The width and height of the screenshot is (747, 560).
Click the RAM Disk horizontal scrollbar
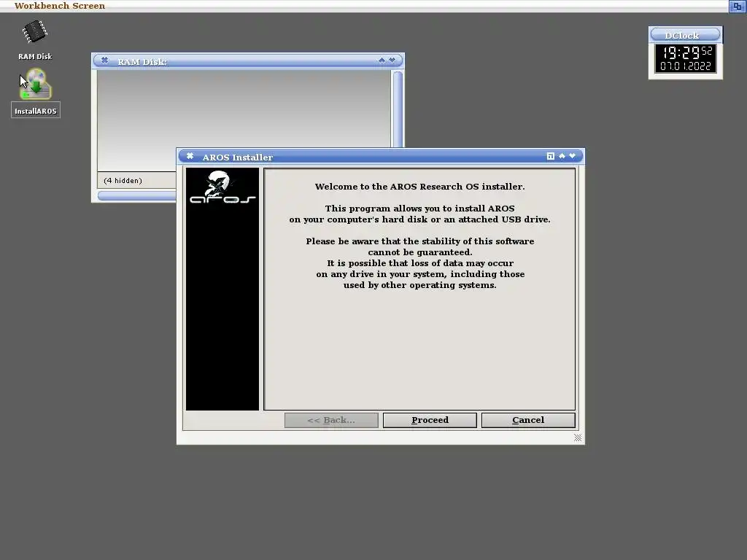137,195
